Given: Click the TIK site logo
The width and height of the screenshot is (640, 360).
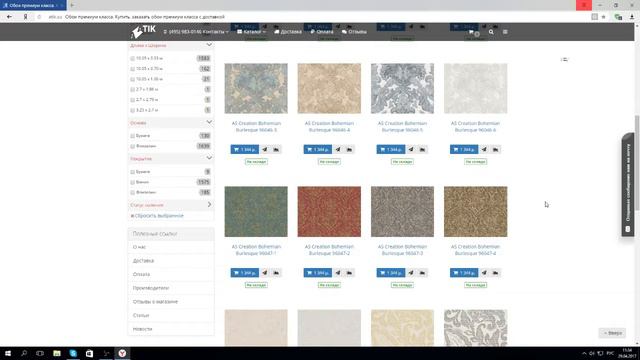Looking at the screenshot, I should (x=143, y=31).
